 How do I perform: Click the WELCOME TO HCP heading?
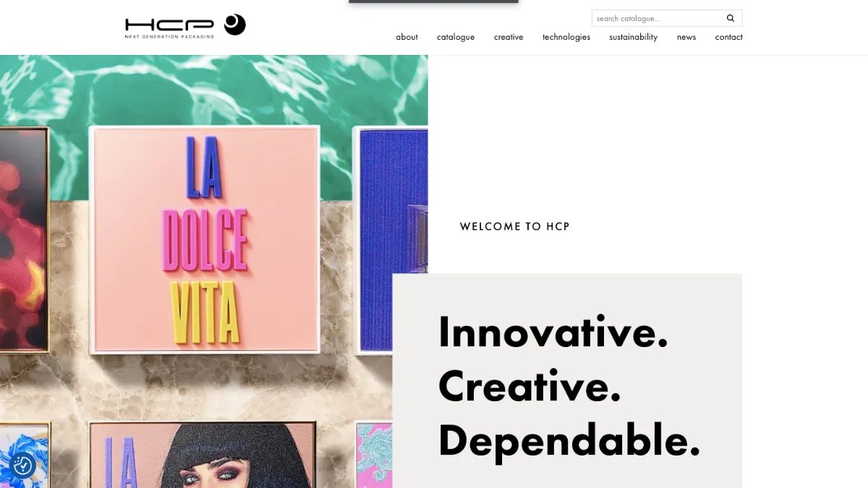[515, 226]
